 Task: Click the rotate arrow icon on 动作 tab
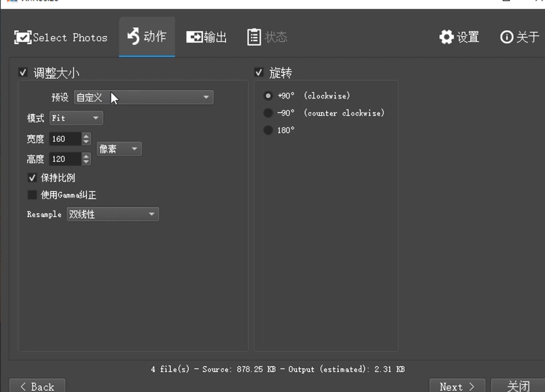click(x=134, y=37)
